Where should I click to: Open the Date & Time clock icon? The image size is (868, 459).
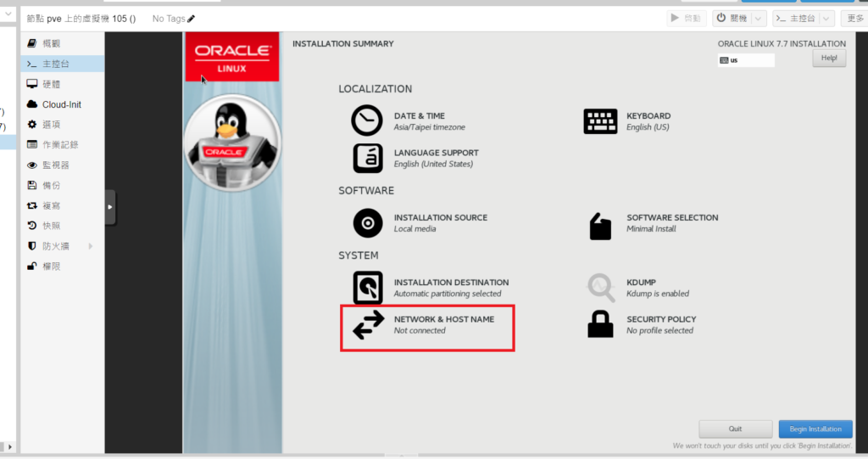tap(367, 121)
